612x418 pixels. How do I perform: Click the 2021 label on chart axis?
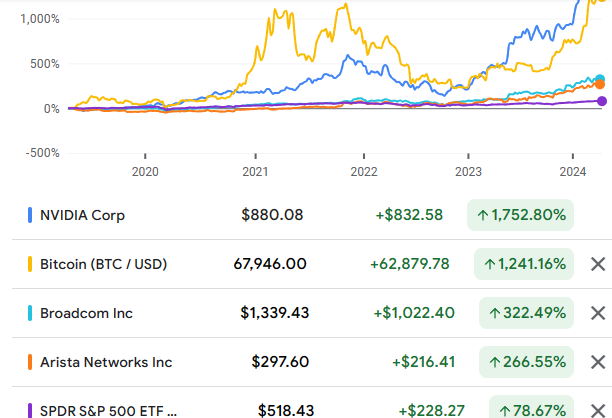[255, 172]
